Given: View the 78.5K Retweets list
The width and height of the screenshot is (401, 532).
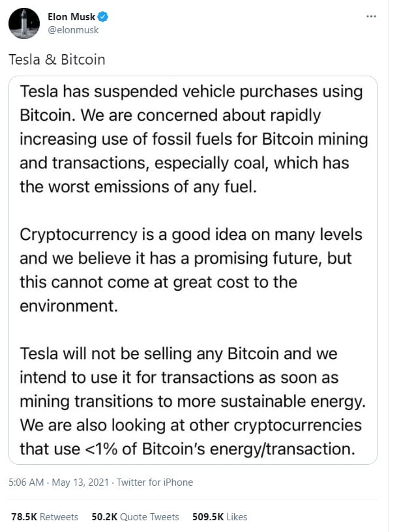Looking at the screenshot, I should pos(44,517).
